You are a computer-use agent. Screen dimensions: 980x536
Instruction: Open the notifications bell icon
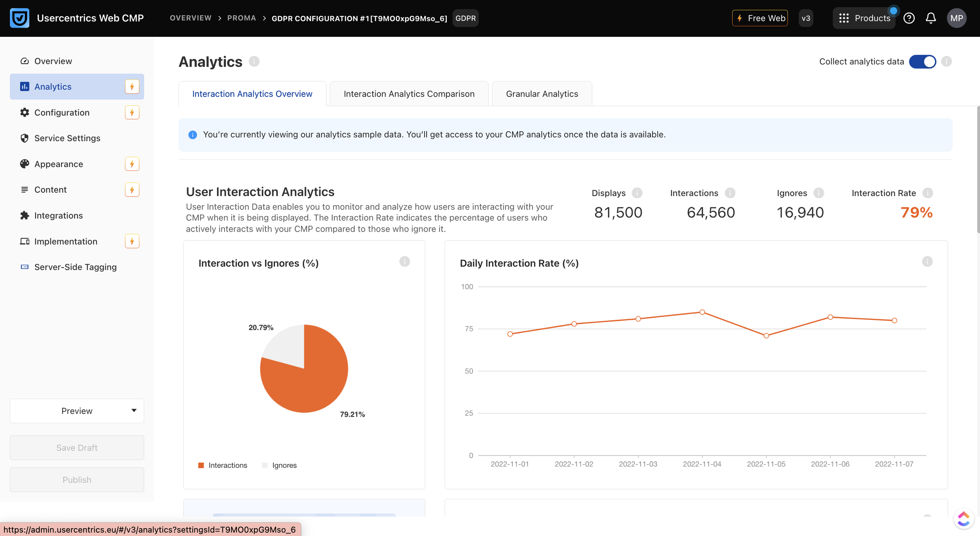(x=931, y=18)
